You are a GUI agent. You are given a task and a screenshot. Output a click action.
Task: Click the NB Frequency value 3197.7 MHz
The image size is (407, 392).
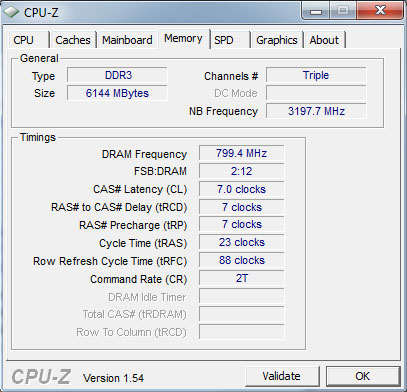(316, 111)
